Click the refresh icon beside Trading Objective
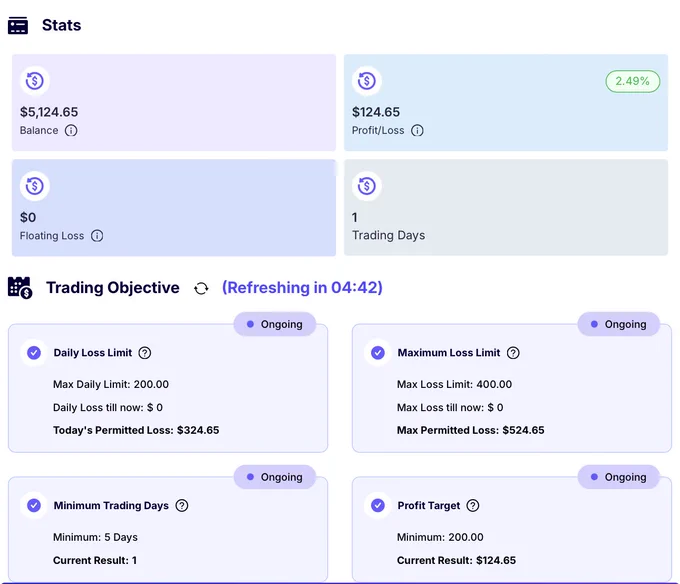Image resolution: width=680 pixels, height=584 pixels. [x=201, y=288]
